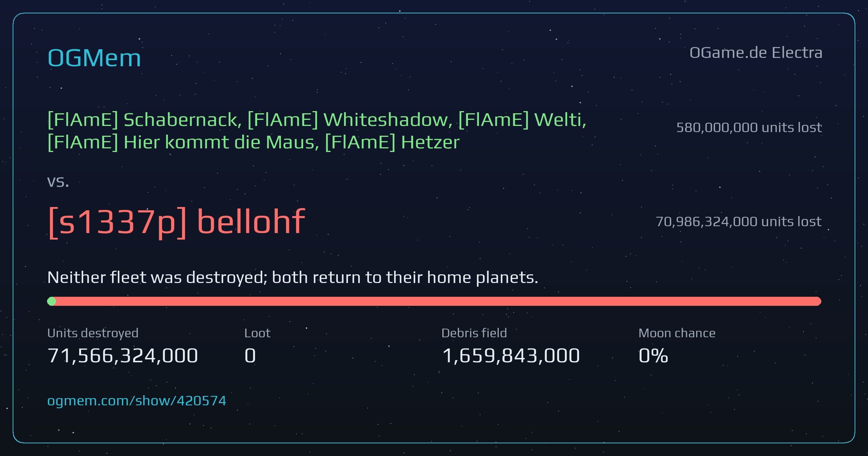Open the ogmem.com/show/420574 link
The height and width of the screenshot is (456, 868).
(x=137, y=401)
